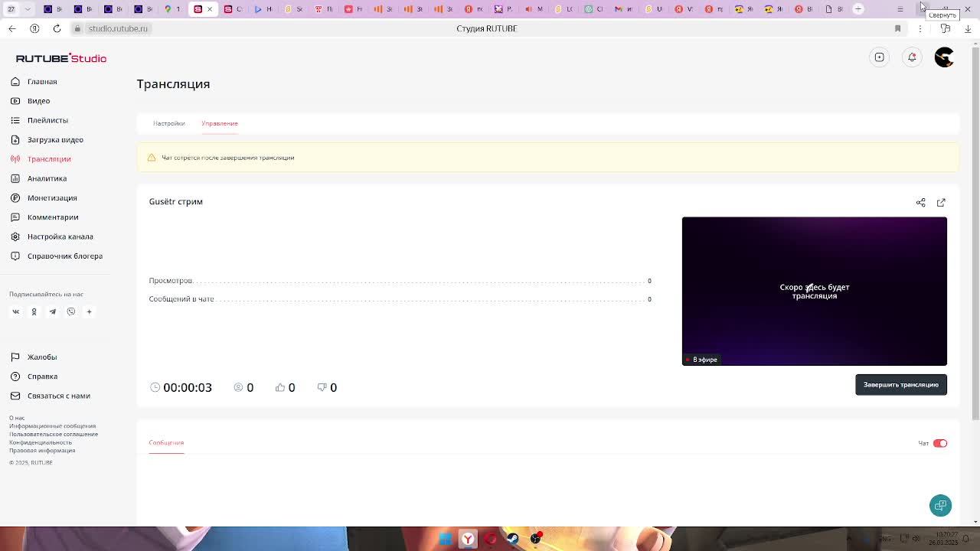Click the RUTUBE Studio logo
980x551 pixels.
(x=61, y=58)
